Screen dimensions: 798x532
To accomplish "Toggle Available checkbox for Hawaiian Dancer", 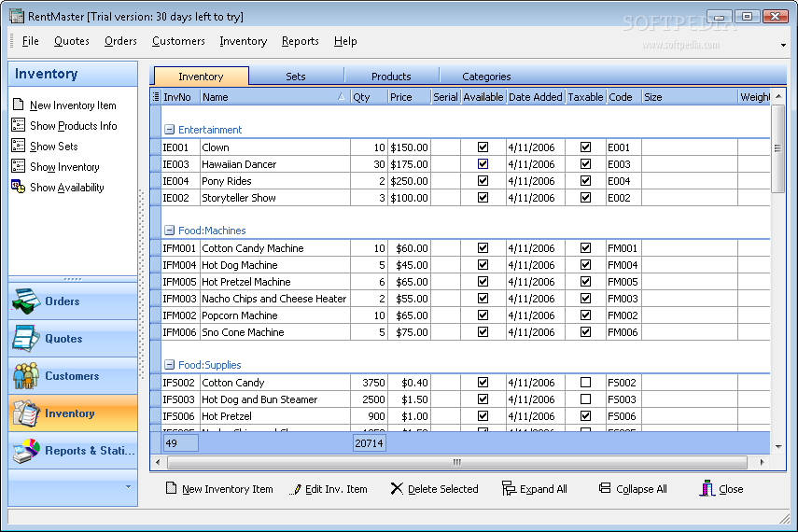I will pos(483,164).
